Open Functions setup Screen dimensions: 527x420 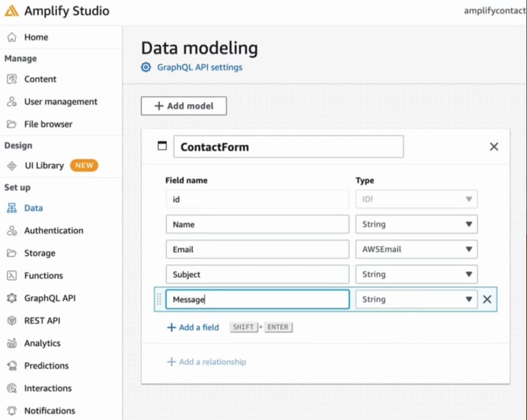(43, 276)
